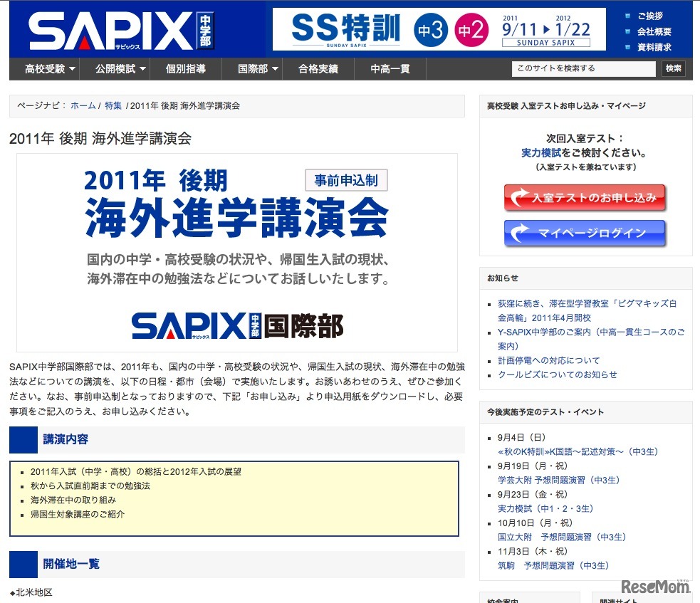Click the blue マイページログイン button
Viewport: 700px width, 603px height.
(585, 233)
